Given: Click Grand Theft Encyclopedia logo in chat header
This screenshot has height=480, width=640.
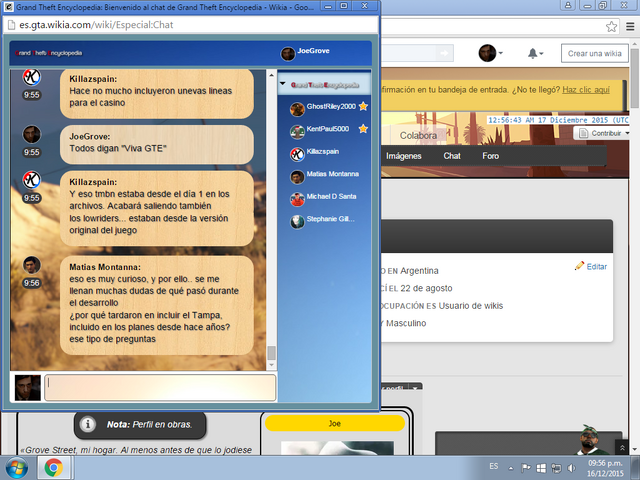Looking at the screenshot, I should (x=49, y=53).
